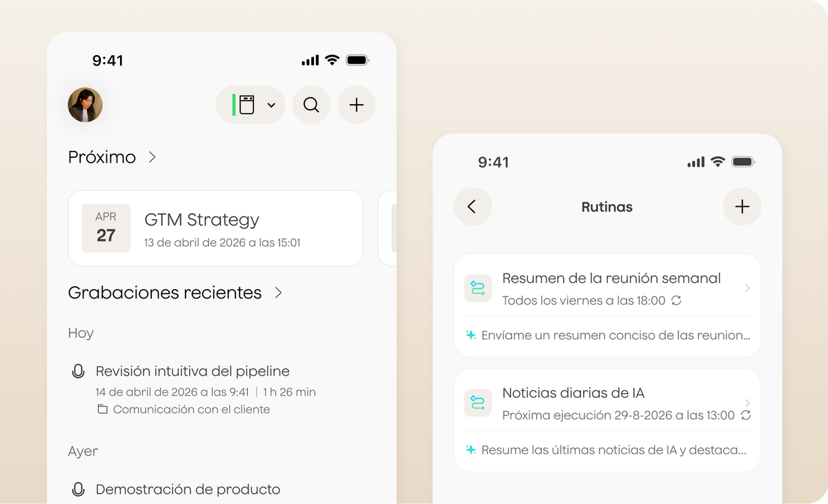Add a new routine with plus button
The image size is (828, 504).
(x=742, y=206)
